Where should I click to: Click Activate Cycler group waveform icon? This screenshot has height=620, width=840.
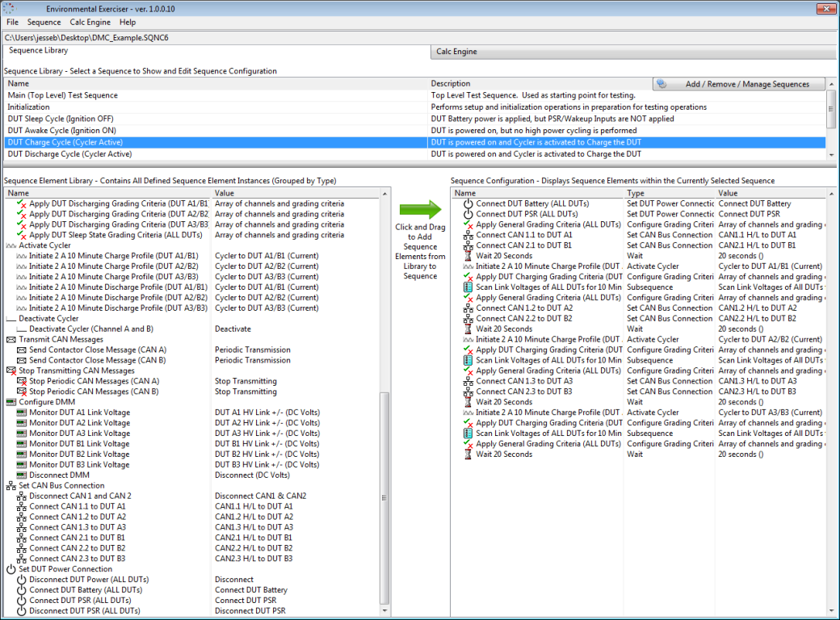tap(10, 245)
